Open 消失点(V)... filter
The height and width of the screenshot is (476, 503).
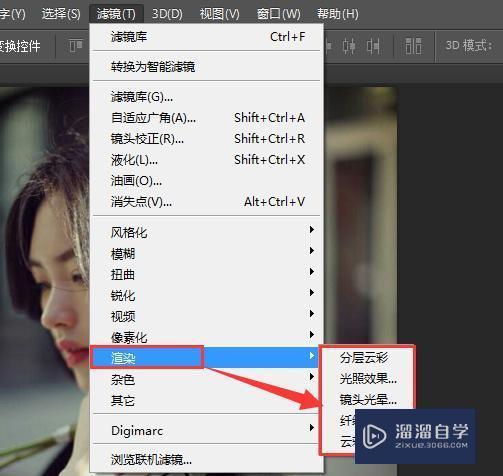point(207,202)
